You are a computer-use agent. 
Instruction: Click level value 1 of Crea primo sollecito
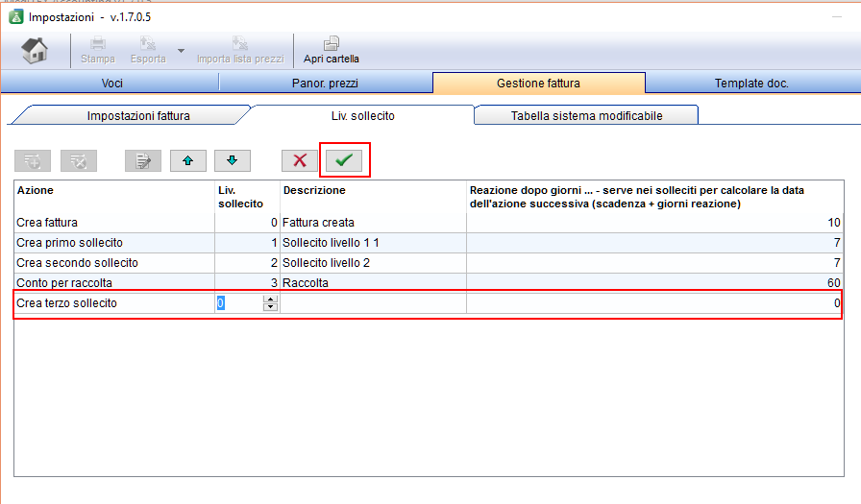pyautogui.click(x=274, y=243)
